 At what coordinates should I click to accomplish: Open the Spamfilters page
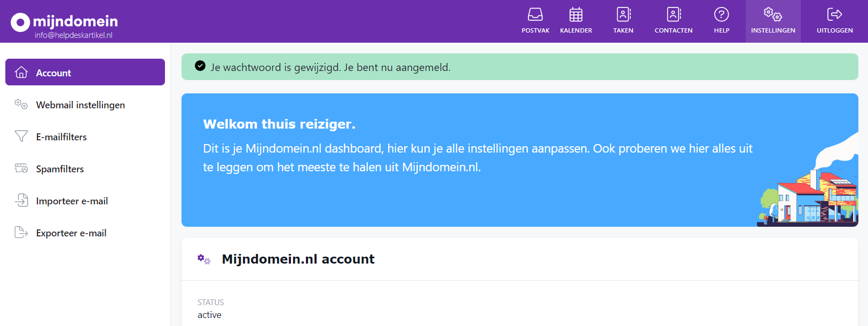(60, 169)
